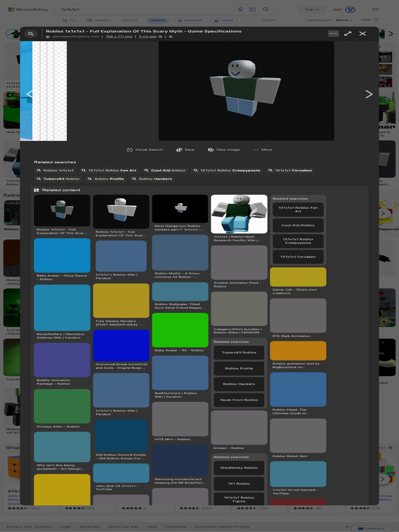Select 'Tubers93 Roblox' in related searches panel
The width and height of the screenshot is (399, 532).
pos(239,353)
